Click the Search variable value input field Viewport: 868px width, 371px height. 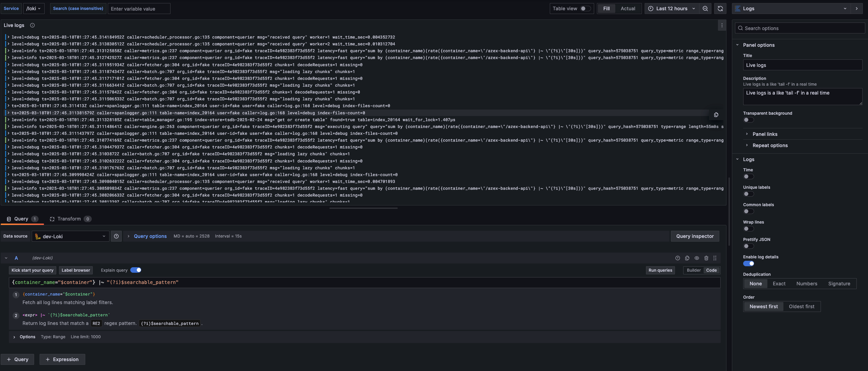(139, 9)
